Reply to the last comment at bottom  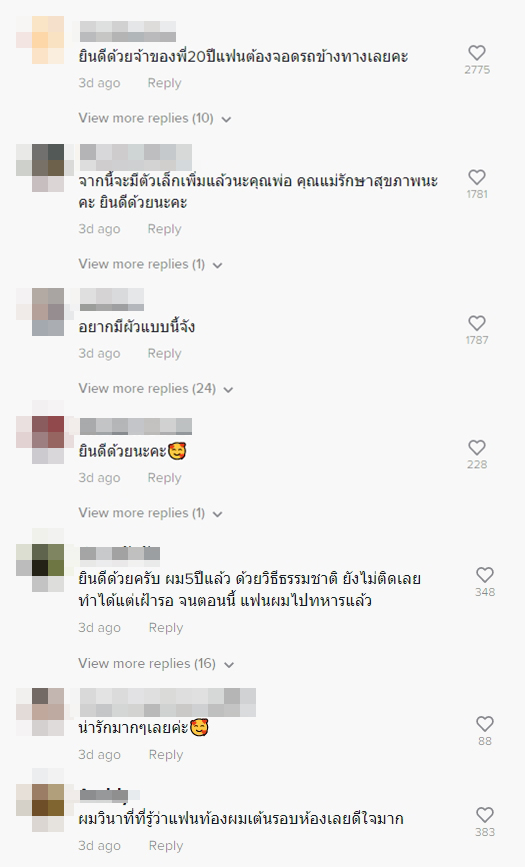tap(165, 845)
